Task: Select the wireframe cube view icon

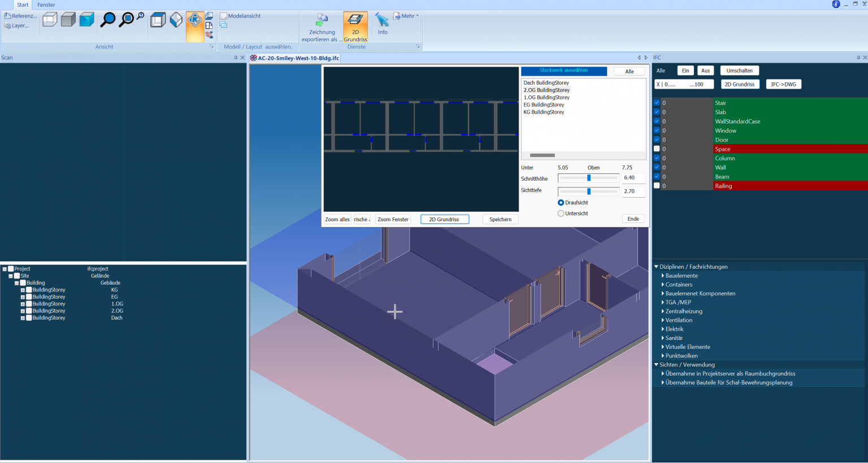Action: 50,20
